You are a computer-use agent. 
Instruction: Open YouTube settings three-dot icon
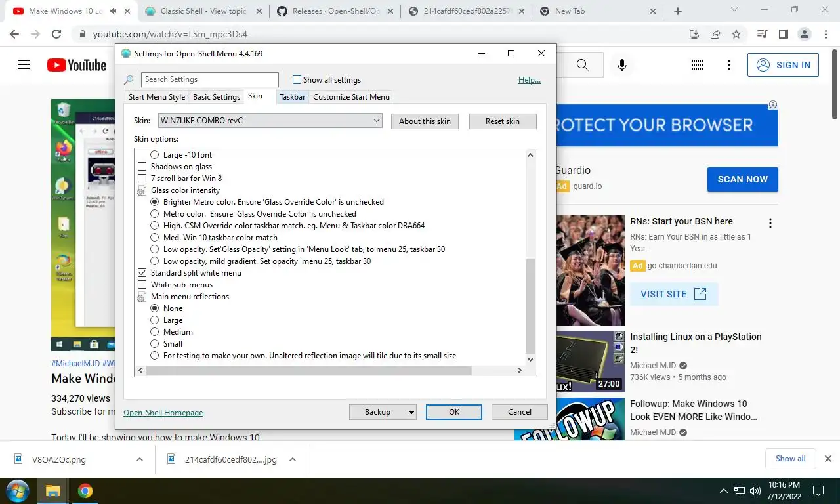729,64
